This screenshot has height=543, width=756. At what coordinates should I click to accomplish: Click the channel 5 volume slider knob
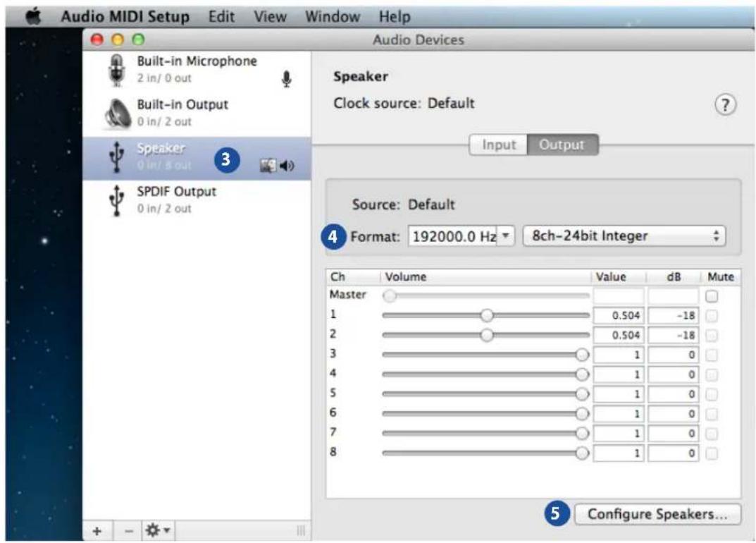(x=583, y=394)
